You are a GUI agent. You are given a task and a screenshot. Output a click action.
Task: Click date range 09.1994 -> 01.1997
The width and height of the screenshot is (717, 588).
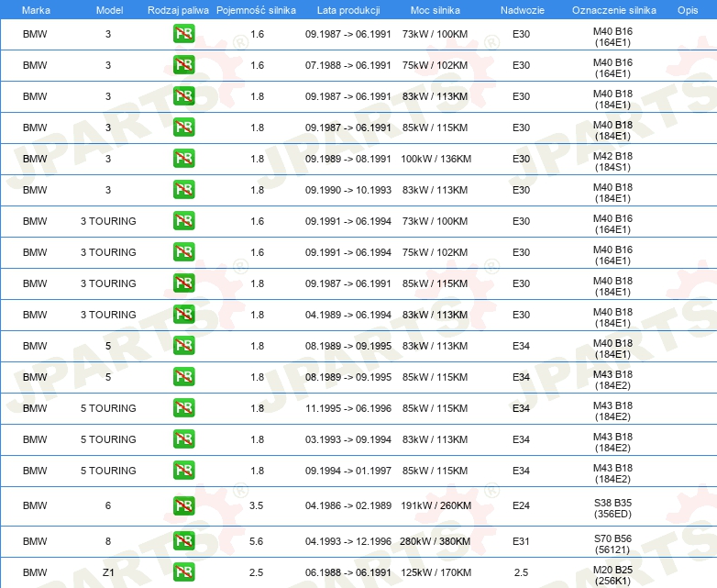coord(348,471)
